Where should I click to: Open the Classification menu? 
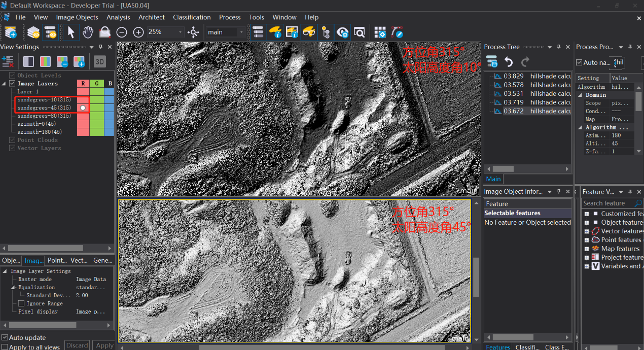192,17
